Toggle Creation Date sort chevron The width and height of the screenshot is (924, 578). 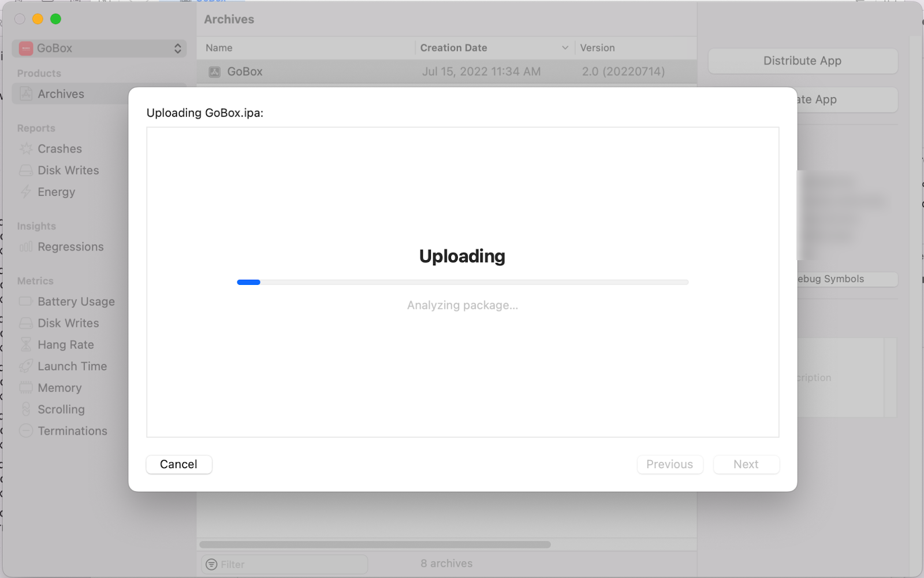pos(565,48)
